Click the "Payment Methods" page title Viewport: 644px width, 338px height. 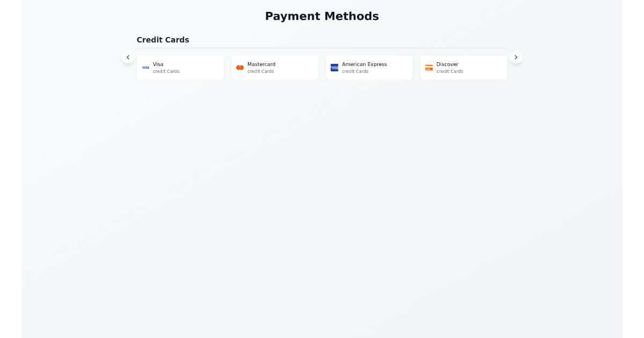pyautogui.click(x=322, y=16)
